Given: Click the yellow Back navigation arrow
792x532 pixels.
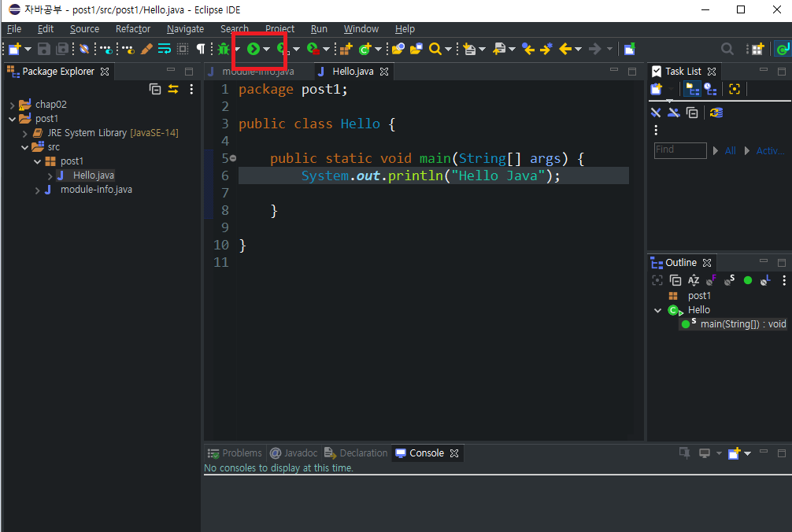Looking at the screenshot, I should click(565, 49).
